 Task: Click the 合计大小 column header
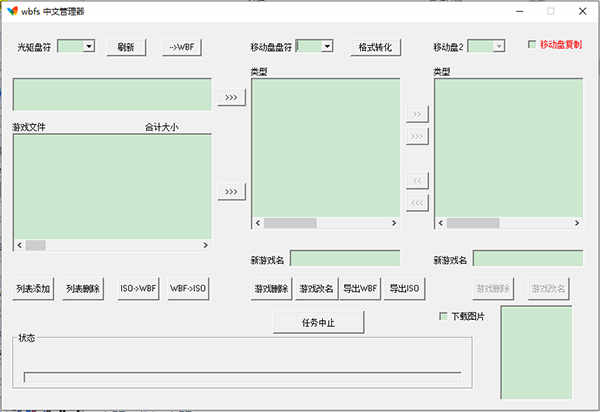(162, 127)
